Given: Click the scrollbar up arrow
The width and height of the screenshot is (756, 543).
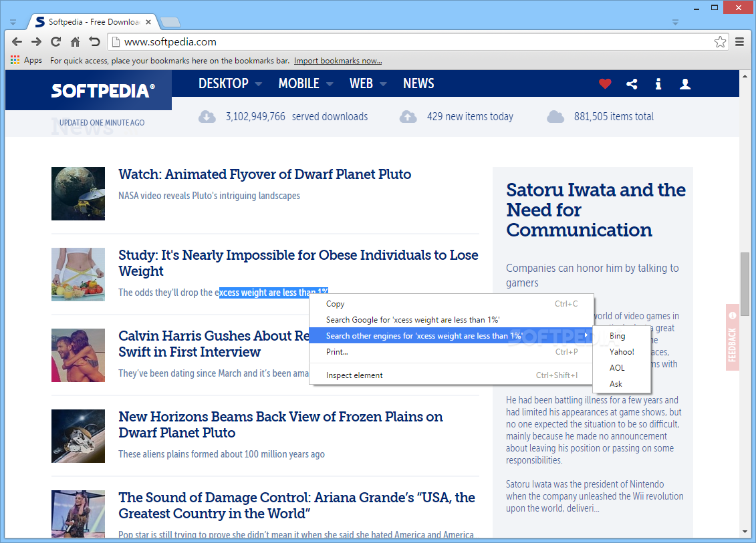Looking at the screenshot, I should point(745,76).
